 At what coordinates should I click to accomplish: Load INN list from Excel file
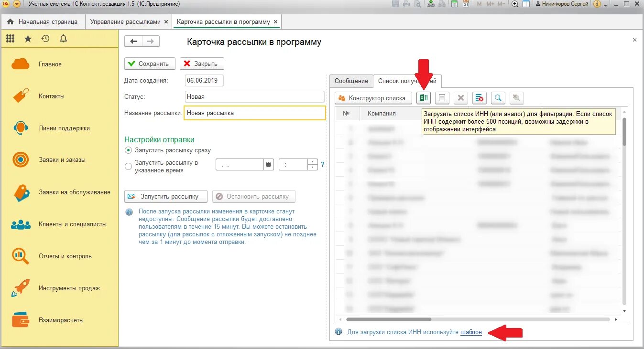coord(424,98)
